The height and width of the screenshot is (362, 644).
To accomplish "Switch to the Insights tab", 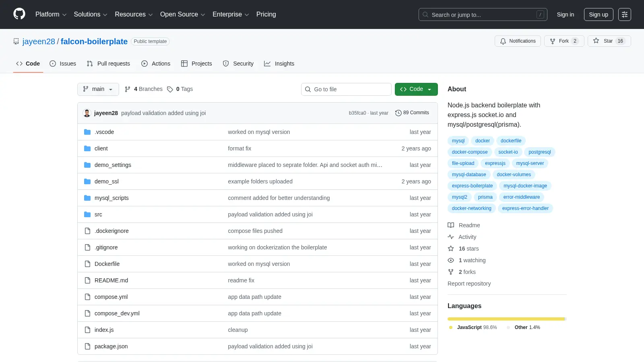I will coord(279,64).
